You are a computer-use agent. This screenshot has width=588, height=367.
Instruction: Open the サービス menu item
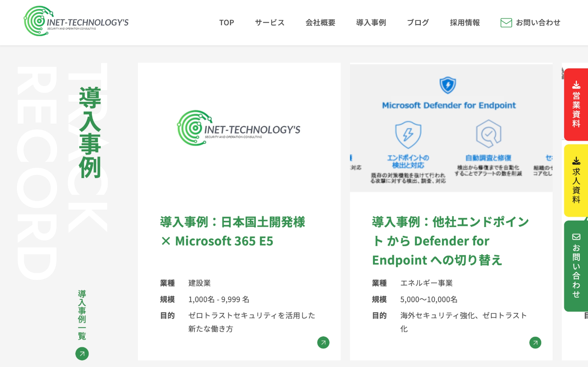click(x=270, y=23)
